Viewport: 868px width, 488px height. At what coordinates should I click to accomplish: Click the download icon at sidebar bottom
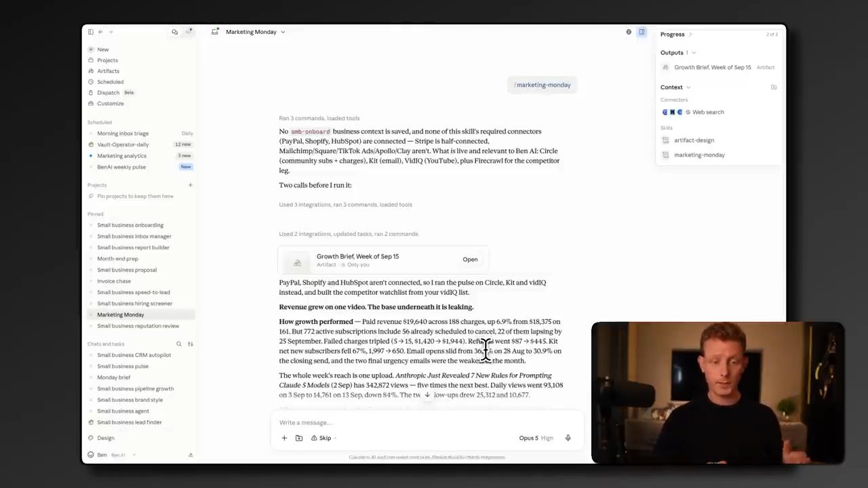click(x=191, y=455)
